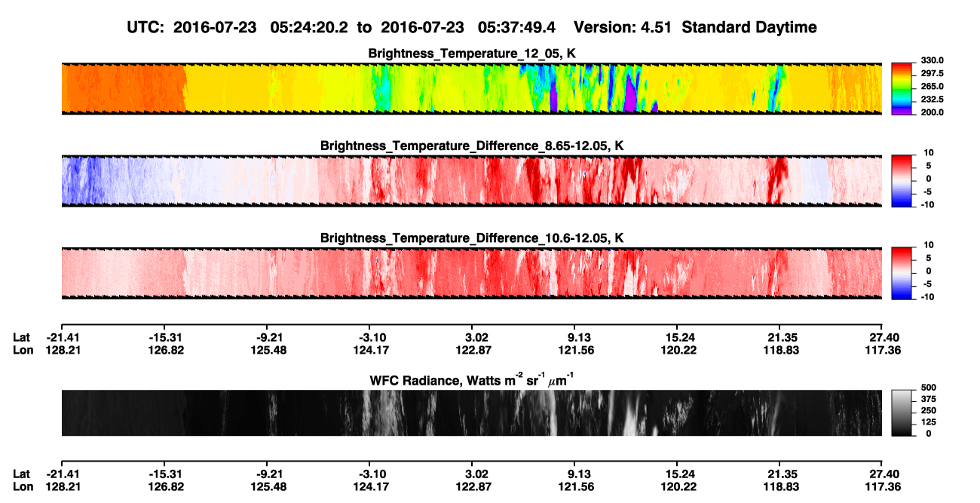This screenshot has height=503, width=980.
Task: Click the upper axis longitude value 124.17
Action: coord(372,350)
